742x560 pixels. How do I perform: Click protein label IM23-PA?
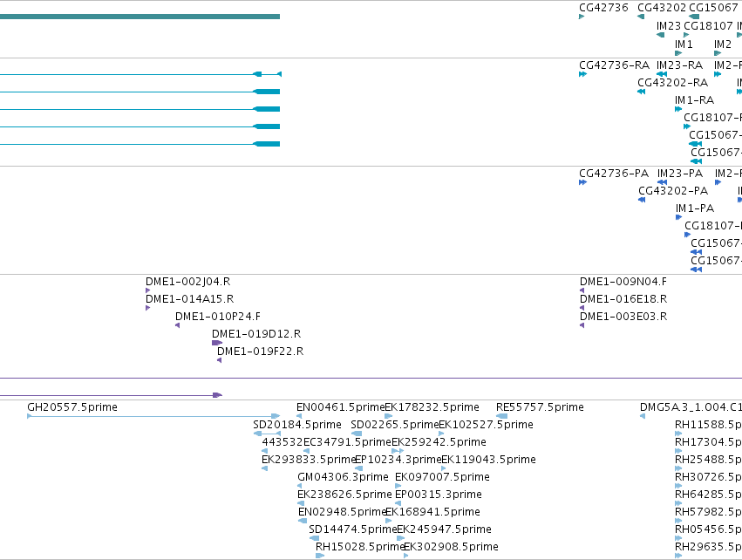pyautogui.click(x=680, y=174)
